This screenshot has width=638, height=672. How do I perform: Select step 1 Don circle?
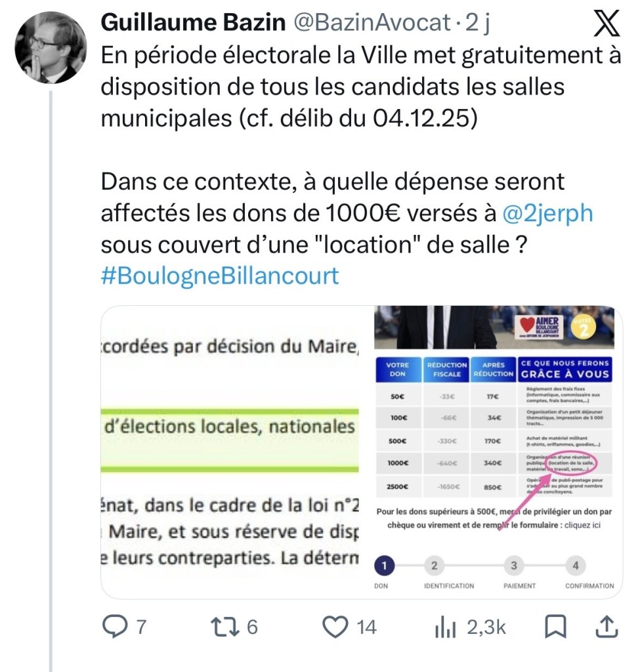pos(385,564)
